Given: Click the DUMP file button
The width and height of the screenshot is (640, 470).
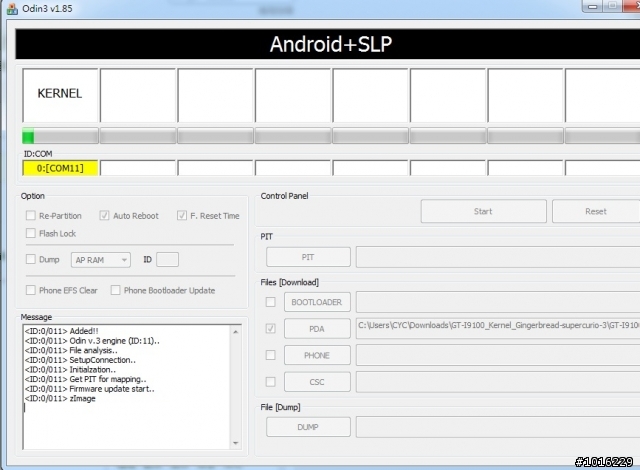Looking at the screenshot, I should point(308,427).
